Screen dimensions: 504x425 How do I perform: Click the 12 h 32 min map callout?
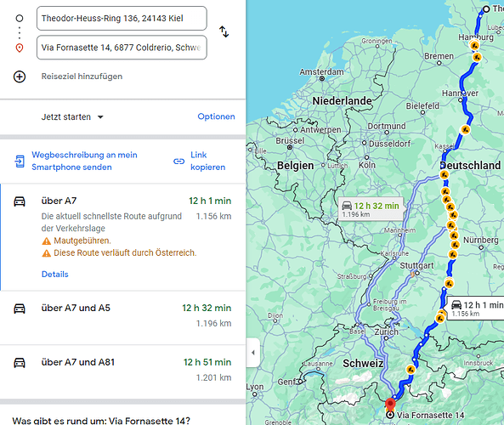(x=371, y=209)
